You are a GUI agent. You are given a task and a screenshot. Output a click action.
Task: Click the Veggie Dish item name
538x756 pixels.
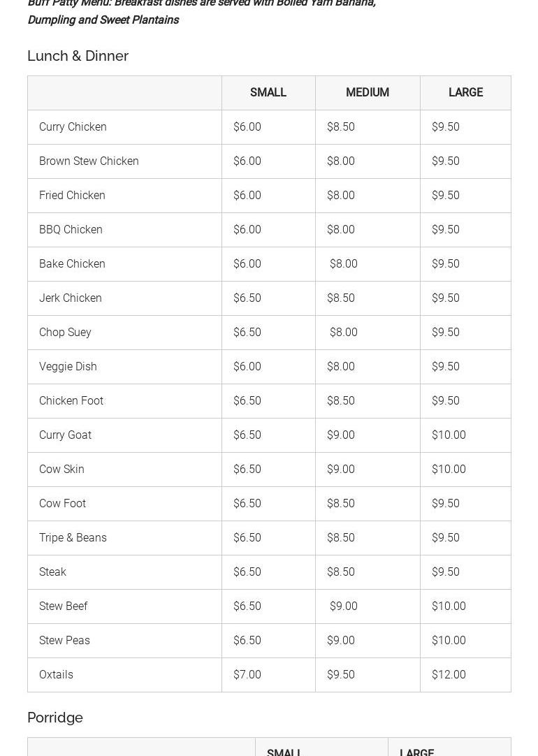[68, 366]
